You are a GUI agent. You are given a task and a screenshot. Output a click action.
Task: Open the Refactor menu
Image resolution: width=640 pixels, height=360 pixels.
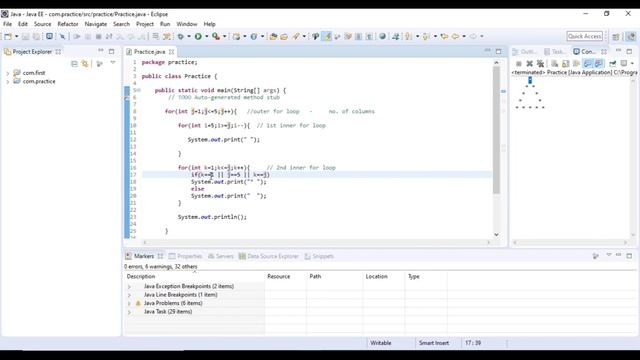coord(68,24)
